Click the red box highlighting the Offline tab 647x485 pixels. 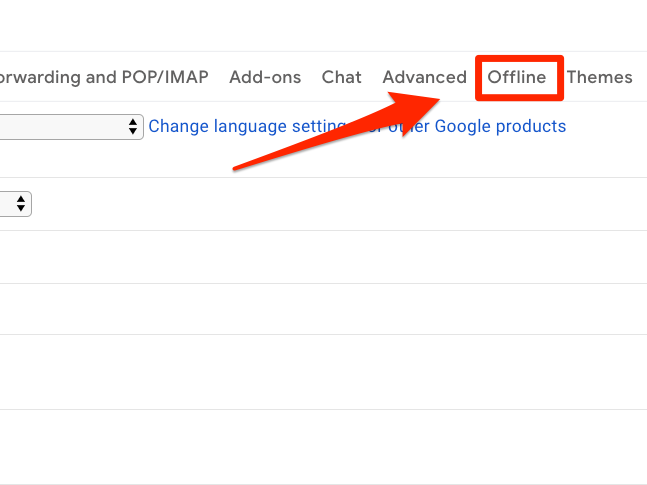coord(520,60)
